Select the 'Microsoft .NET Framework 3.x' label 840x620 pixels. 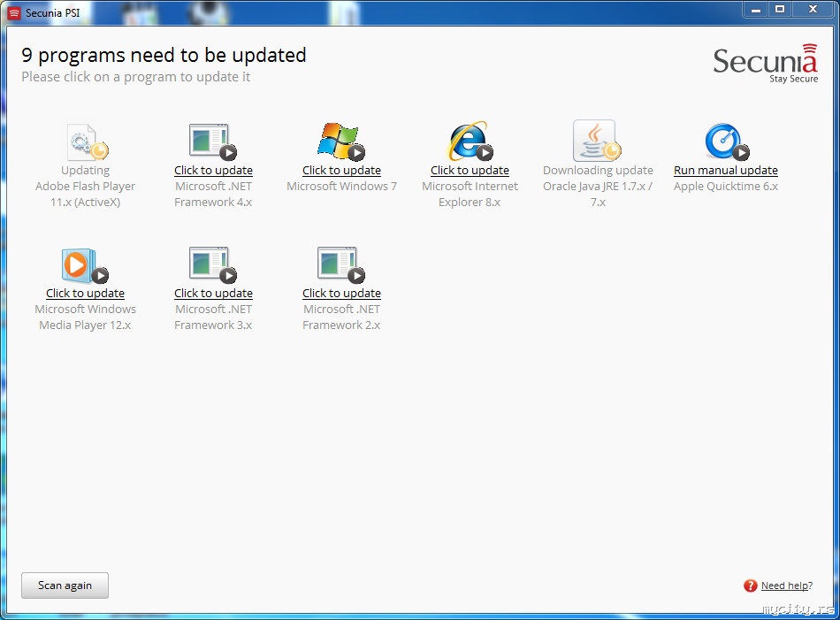point(213,317)
